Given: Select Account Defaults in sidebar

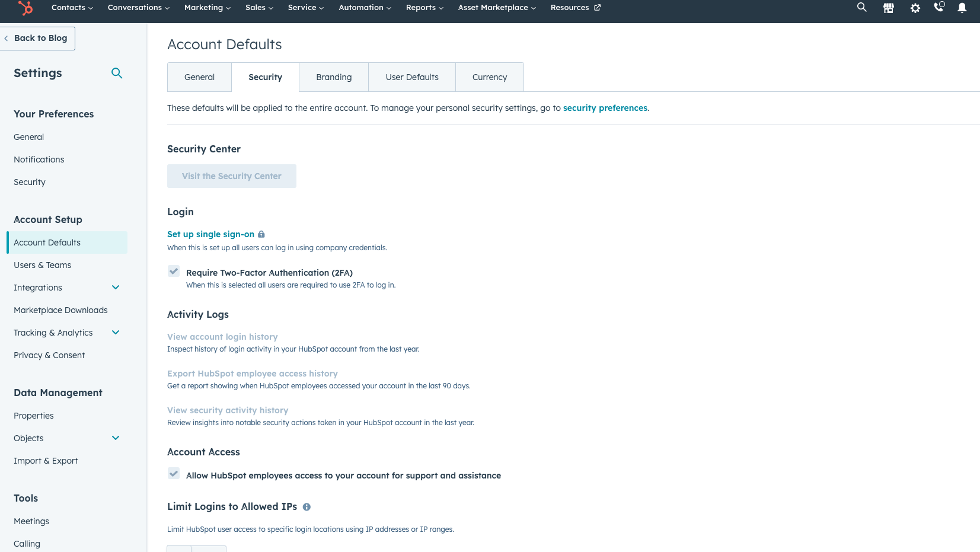Looking at the screenshot, I should click(67, 243).
